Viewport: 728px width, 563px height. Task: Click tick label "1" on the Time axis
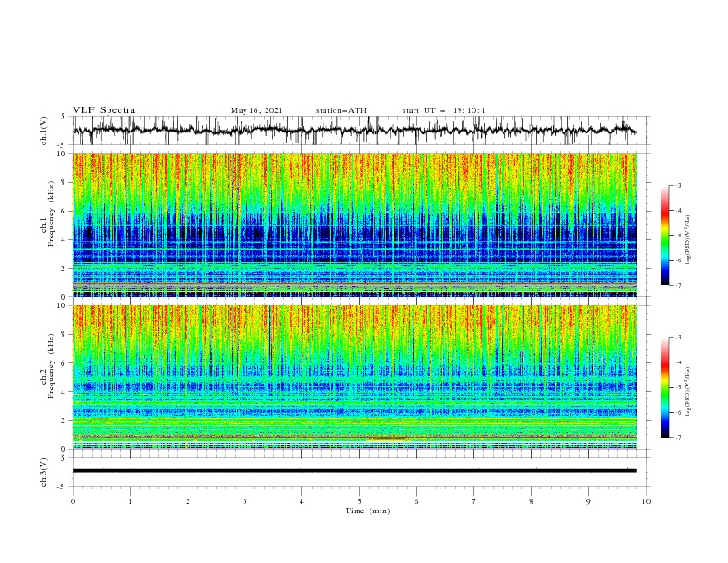click(x=130, y=501)
